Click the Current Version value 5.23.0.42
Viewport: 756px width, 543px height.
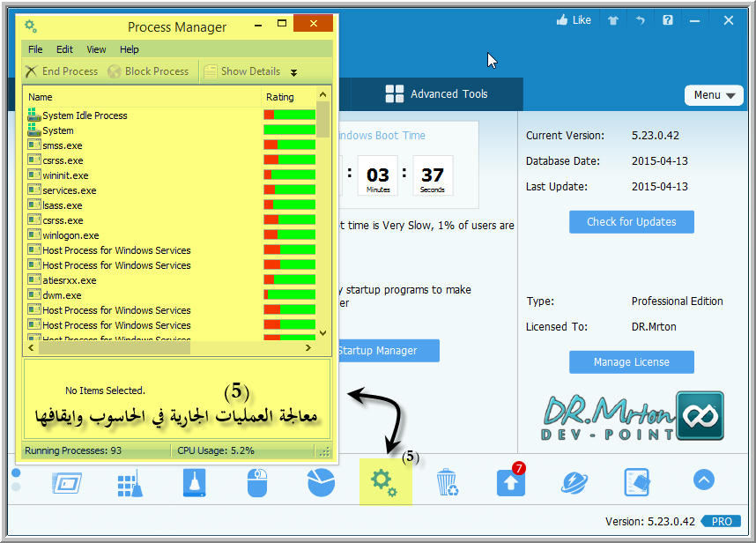[x=656, y=136]
